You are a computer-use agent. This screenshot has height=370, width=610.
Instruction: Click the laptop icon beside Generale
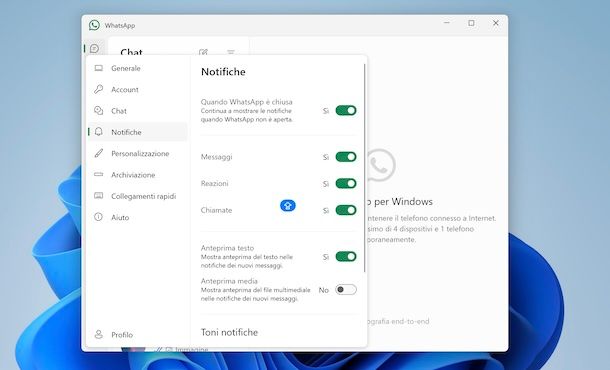click(99, 68)
